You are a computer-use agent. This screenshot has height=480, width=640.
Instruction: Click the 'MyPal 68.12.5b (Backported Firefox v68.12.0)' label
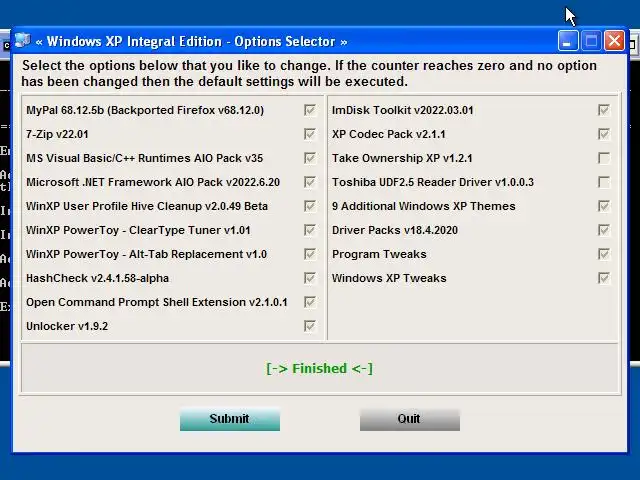(x=145, y=110)
